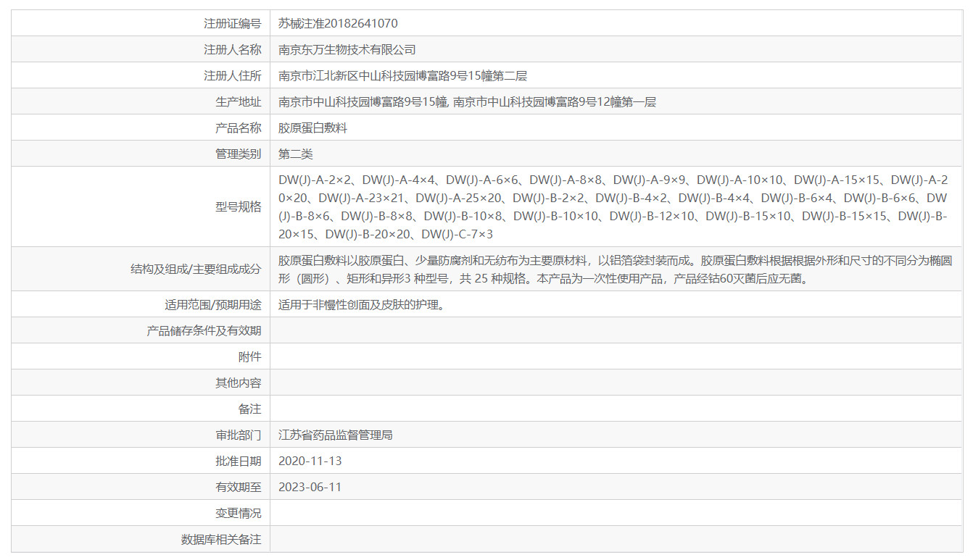The width and height of the screenshot is (973, 560).
Task: Click the 附件 label
Action: point(249,356)
